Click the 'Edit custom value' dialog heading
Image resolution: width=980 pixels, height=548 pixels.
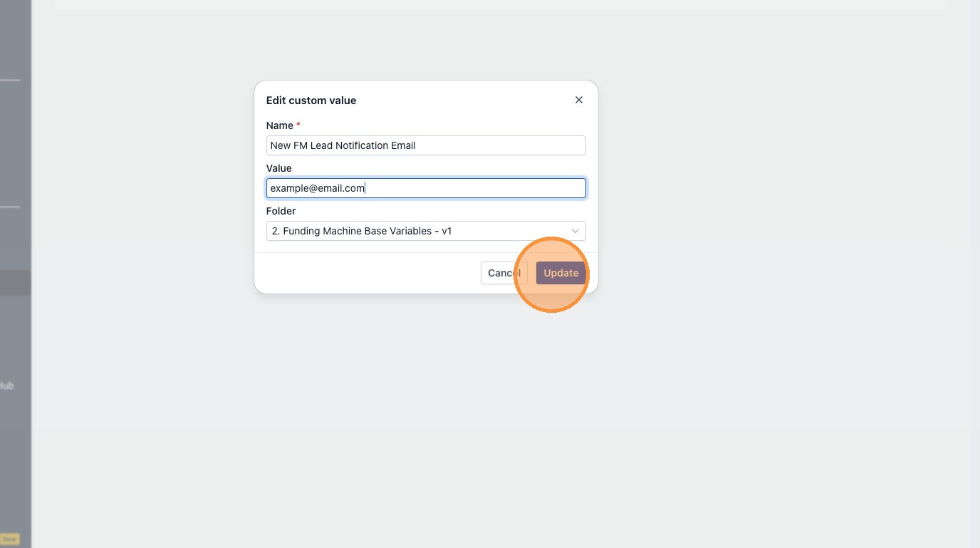pos(311,100)
